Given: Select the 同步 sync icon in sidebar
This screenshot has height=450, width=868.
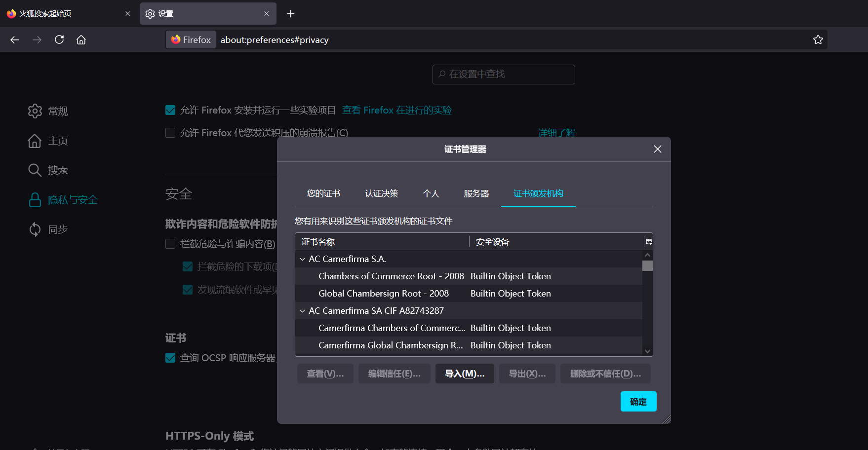Looking at the screenshot, I should (x=35, y=229).
